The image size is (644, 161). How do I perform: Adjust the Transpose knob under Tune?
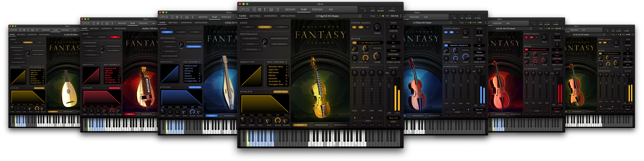(393, 36)
